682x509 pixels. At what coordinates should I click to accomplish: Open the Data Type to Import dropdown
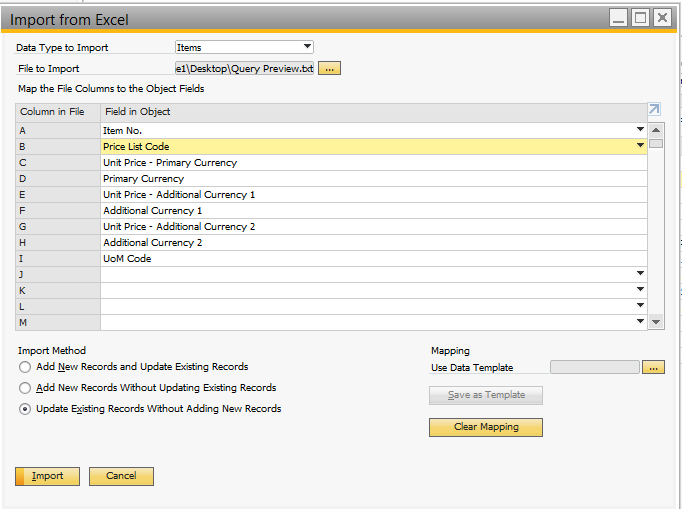(307, 47)
